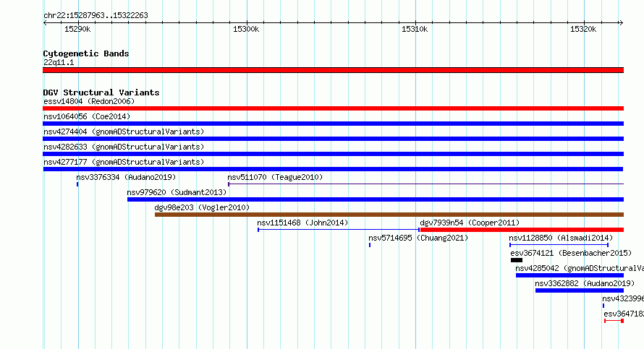Click the red esv364718 span at bottom right
Screen dimensions: 644x349
(x=614, y=321)
